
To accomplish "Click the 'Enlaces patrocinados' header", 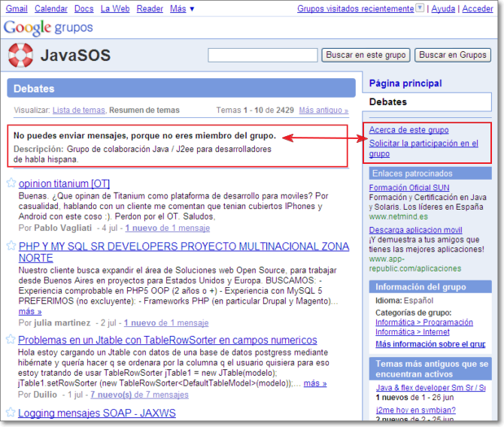I will pos(430,174).
